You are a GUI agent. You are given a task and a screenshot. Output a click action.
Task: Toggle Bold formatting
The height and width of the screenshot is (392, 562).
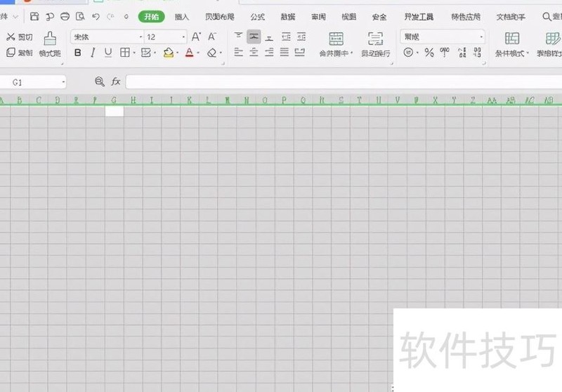pos(78,52)
